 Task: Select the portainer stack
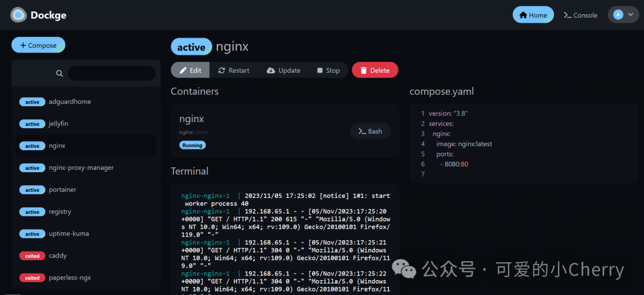click(86, 190)
